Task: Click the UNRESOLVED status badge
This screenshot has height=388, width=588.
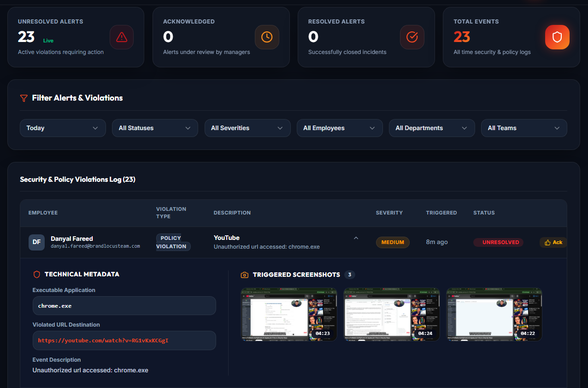Action: pos(499,242)
